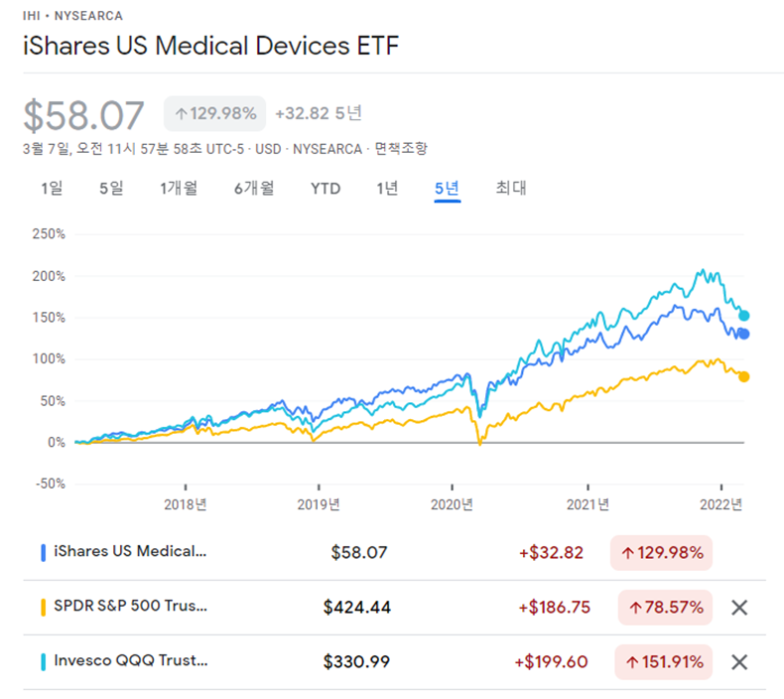Show the 최대 maximum range

coord(511,188)
